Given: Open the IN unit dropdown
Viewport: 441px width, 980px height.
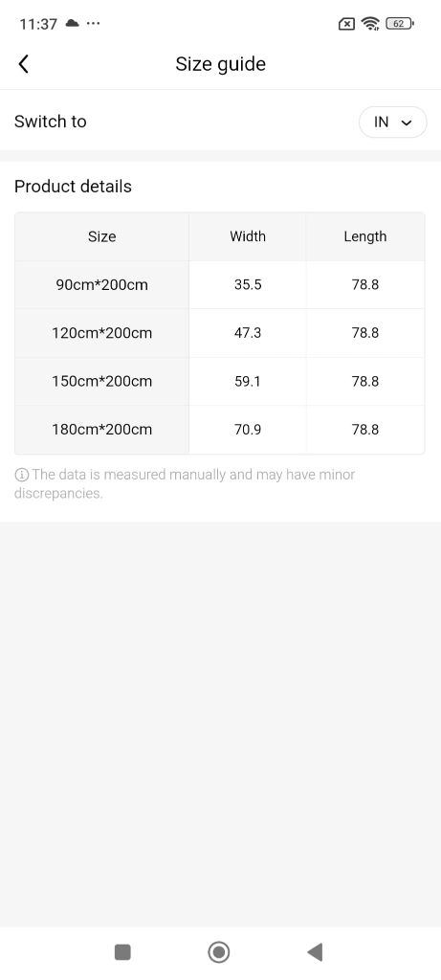Looking at the screenshot, I should tap(392, 122).
